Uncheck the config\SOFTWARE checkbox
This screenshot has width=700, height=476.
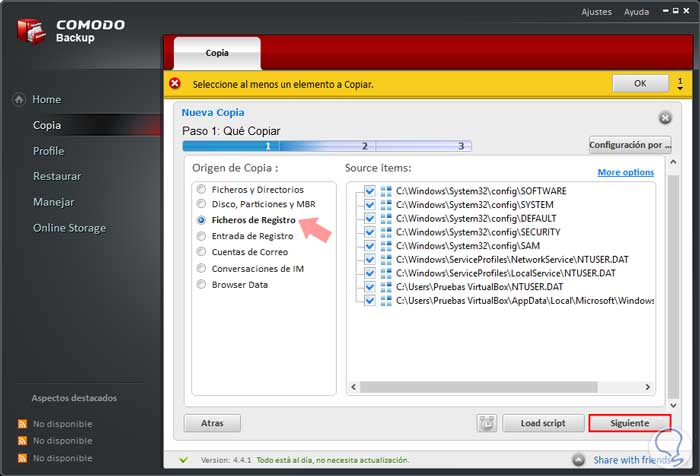coord(370,191)
